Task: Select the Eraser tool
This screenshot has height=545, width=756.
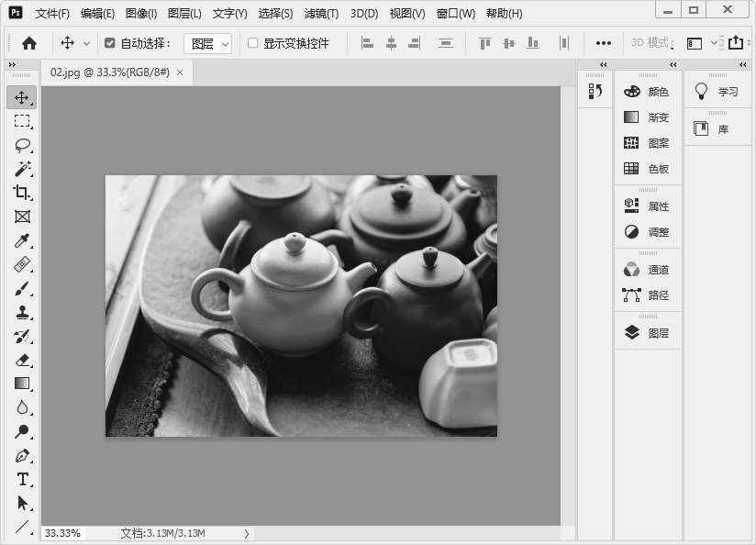Action: tap(22, 360)
